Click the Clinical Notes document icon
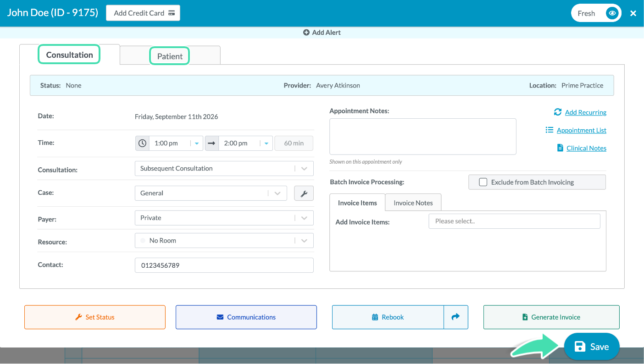This screenshot has width=644, height=364. (560, 148)
